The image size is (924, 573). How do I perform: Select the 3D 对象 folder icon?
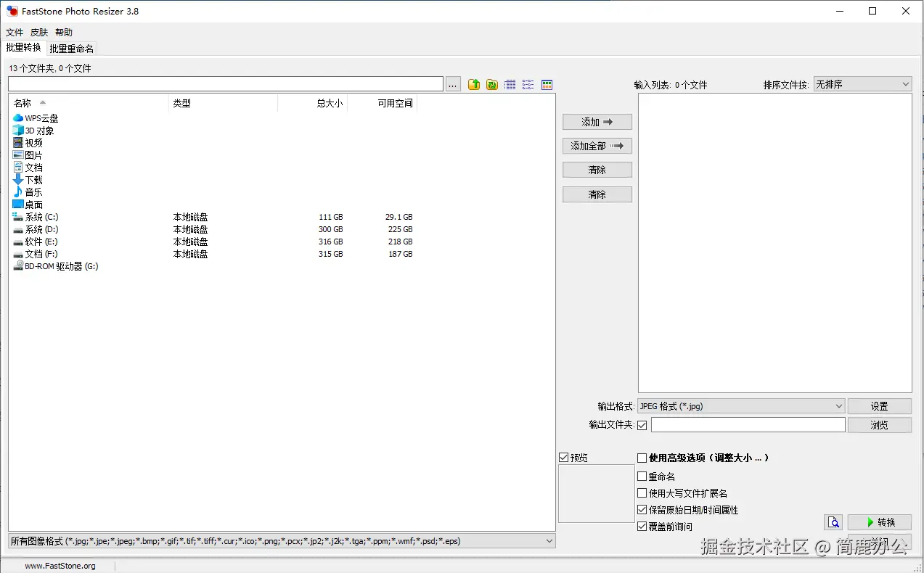coord(18,131)
